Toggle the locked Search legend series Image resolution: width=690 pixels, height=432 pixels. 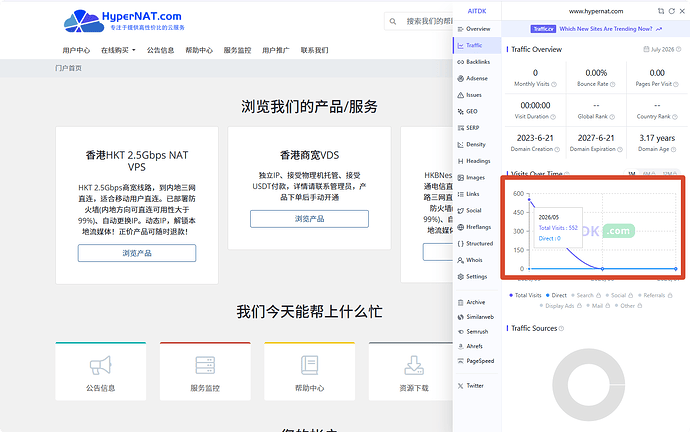click(x=586, y=295)
